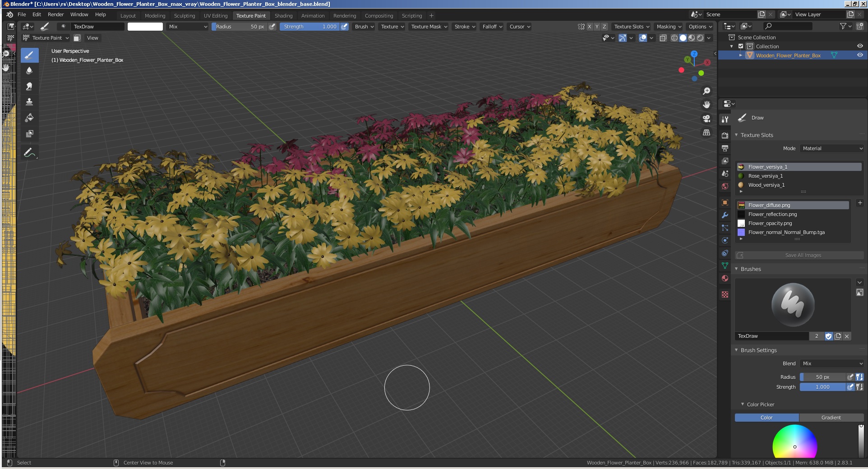The height and width of the screenshot is (469, 868).
Task: Hide Wooden_Flower_Planter_Box with eye icon
Action: [x=860, y=55]
